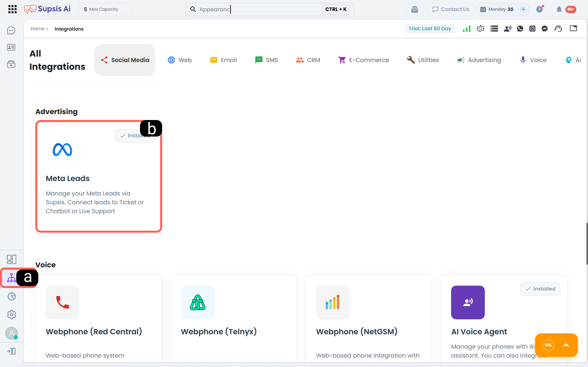Click the Installed badge on AI Voice Agent

tap(540, 289)
